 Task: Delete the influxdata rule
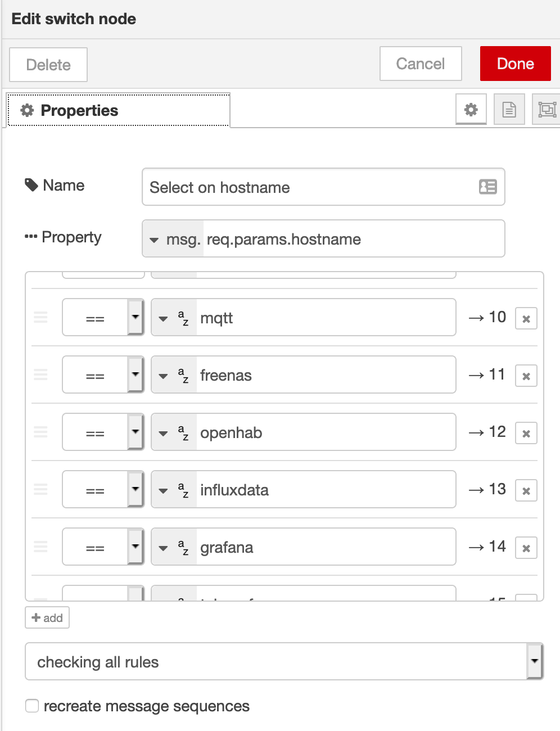[526, 491]
